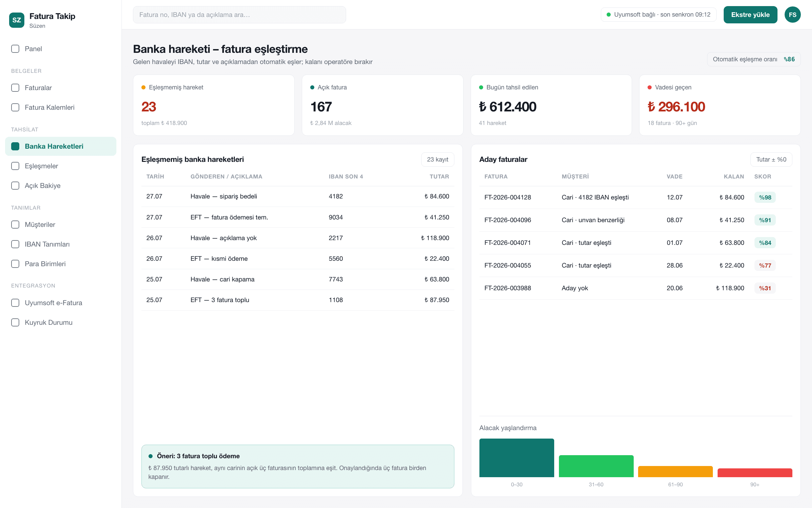This screenshot has width=812, height=508.
Task: Click the Para Birimleri sidebar icon
Action: (x=15, y=264)
